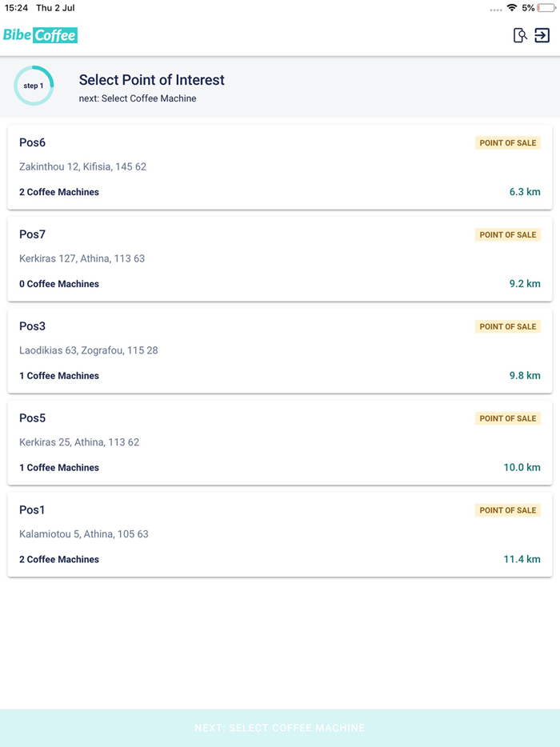The image size is (560, 747).
Task: Select the BibeCoffee logo
Action: (40, 35)
